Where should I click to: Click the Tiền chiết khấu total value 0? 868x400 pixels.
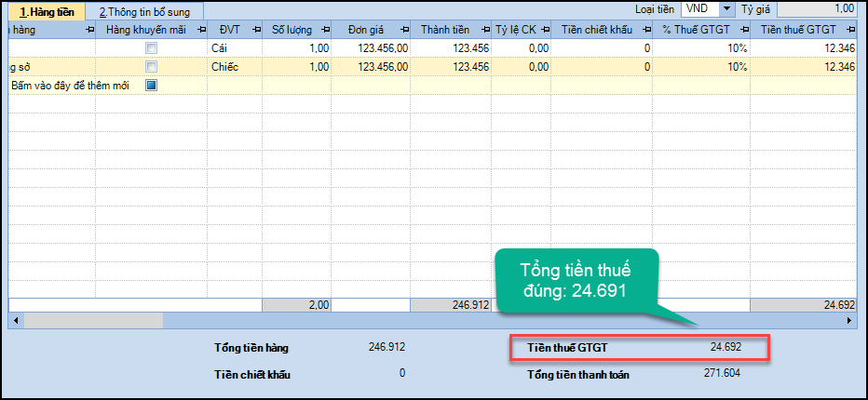coord(402,373)
